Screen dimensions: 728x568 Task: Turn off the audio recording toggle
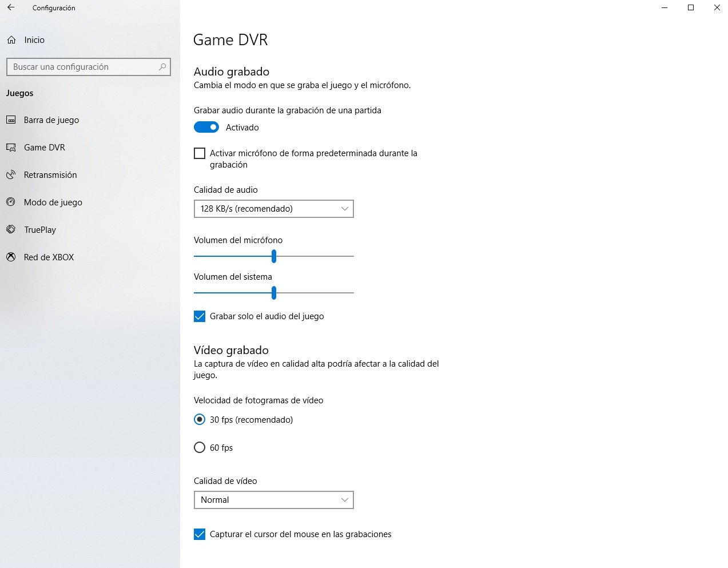206,127
